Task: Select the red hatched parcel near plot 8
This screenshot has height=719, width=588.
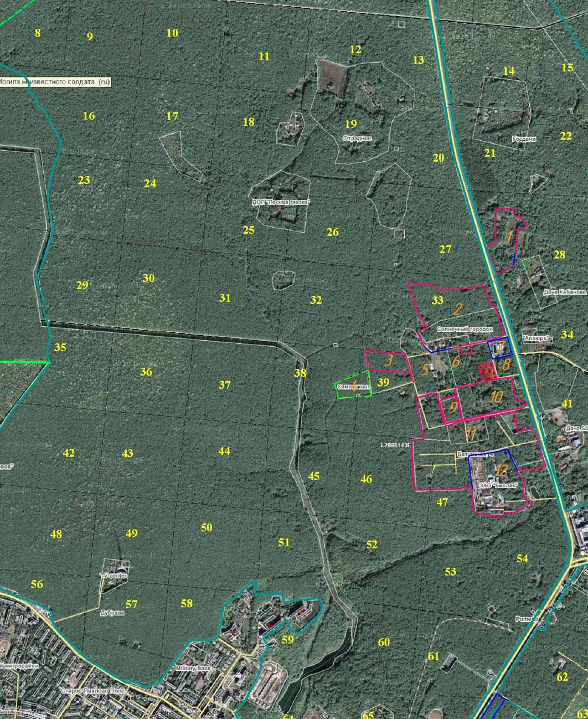Action: 487,371
